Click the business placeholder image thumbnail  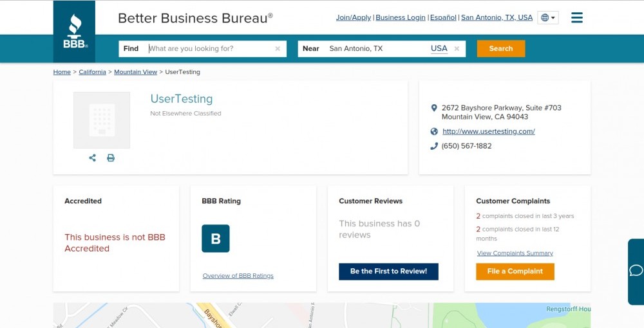[102, 120]
